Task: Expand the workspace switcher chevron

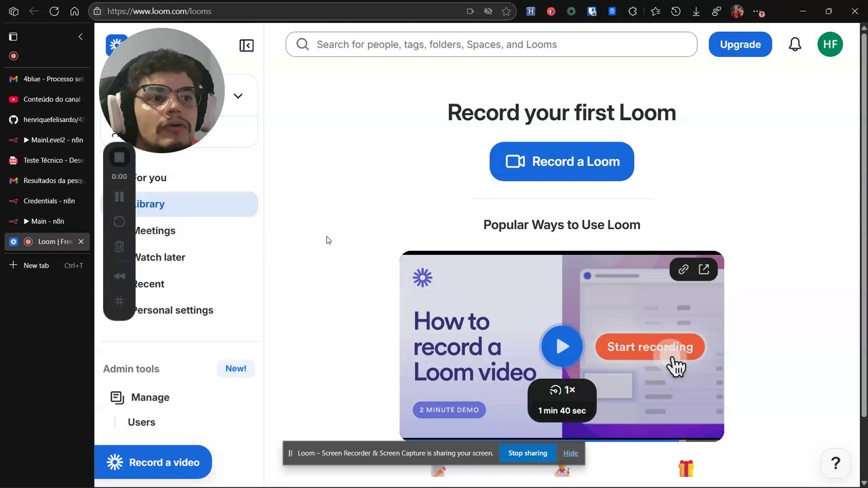Action: [x=238, y=96]
